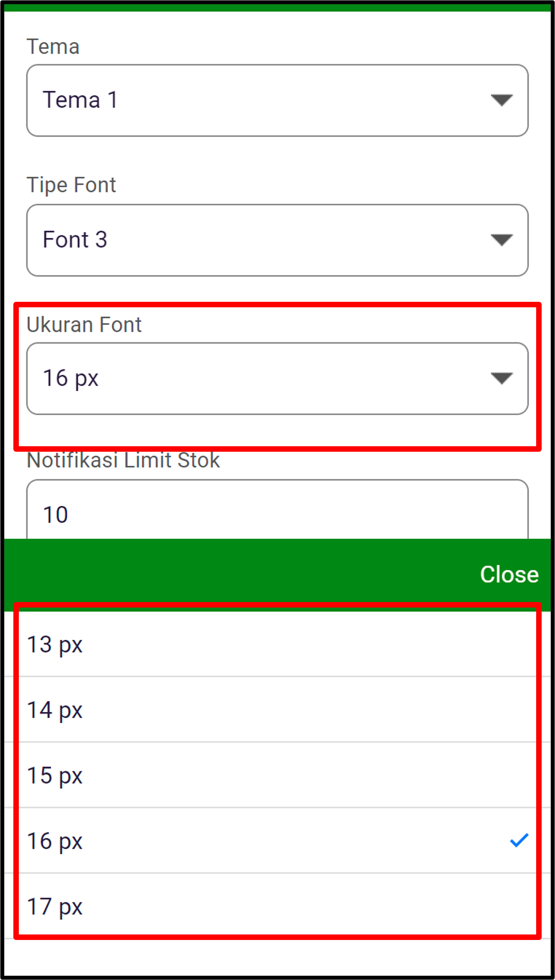The image size is (555, 980).
Task: Click the Font 3 selected value
Action: point(75,239)
